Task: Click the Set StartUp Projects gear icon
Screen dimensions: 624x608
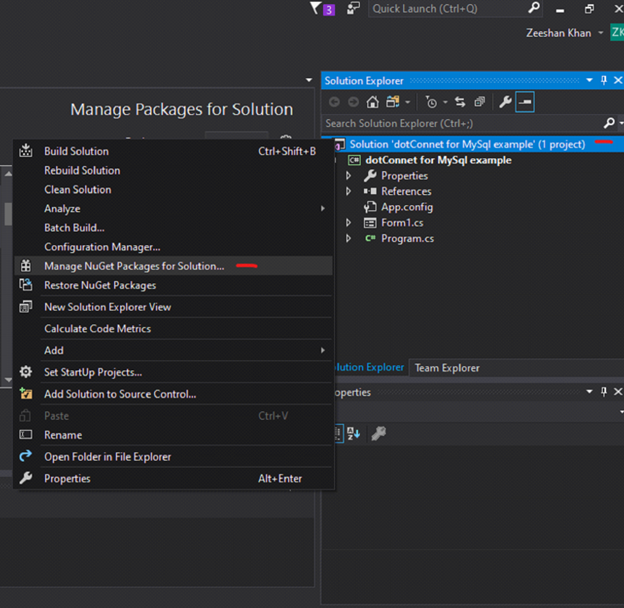Action: pos(26,372)
